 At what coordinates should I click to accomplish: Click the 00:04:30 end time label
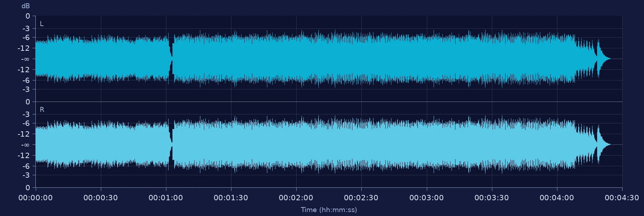pyautogui.click(x=622, y=198)
